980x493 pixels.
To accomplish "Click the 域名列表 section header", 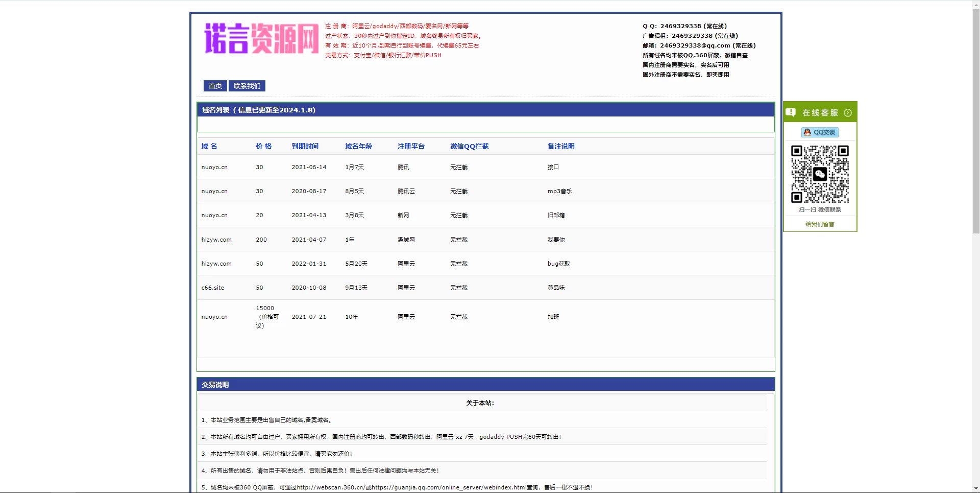I will click(x=486, y=110).
